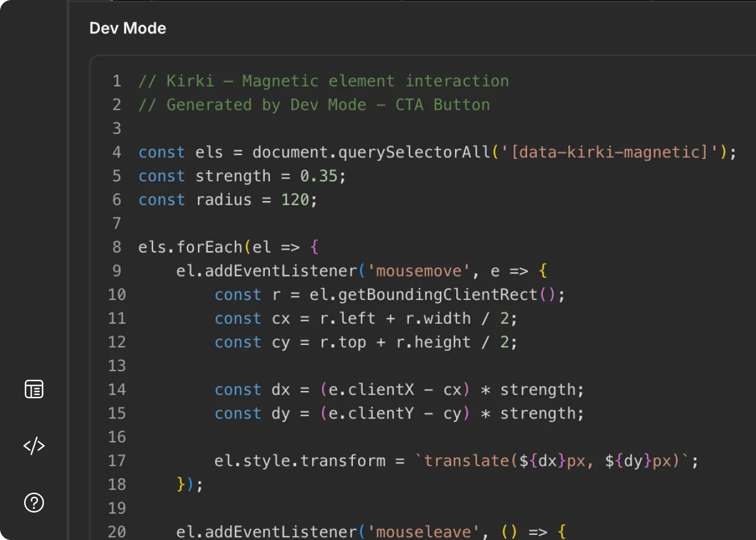Click the 'mouseleave' event listener line

pos(371,532)
